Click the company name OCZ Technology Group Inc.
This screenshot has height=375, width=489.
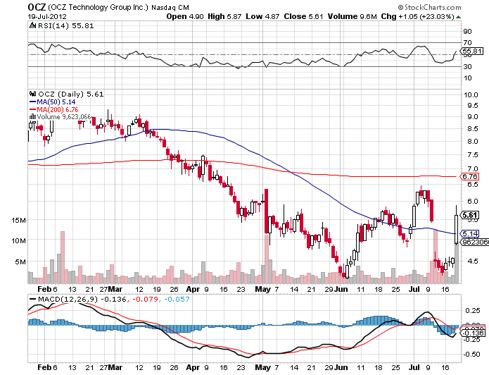[98, 7]
